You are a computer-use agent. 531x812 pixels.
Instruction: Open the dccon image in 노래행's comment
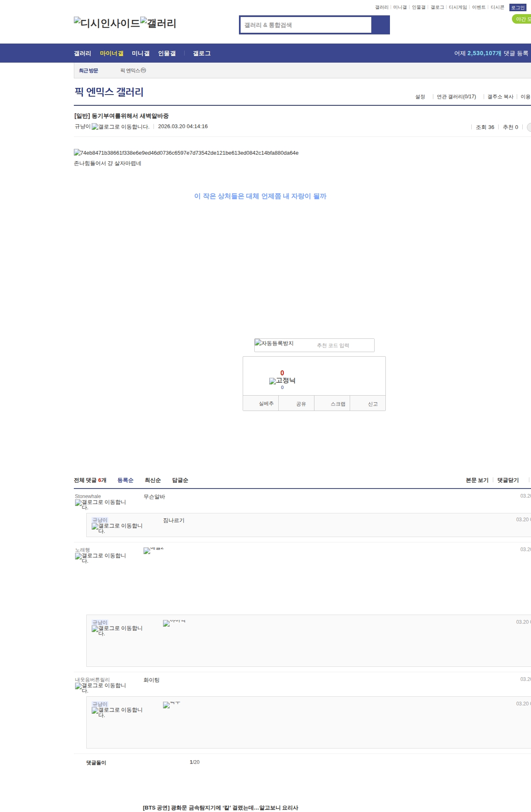[x=153, y=550]
